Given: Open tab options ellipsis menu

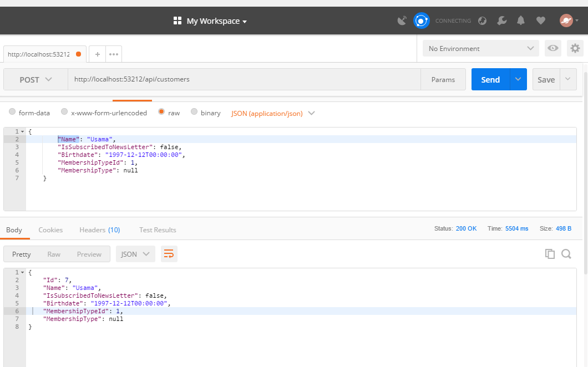Looking at the screenshot, I should [114, 54].
